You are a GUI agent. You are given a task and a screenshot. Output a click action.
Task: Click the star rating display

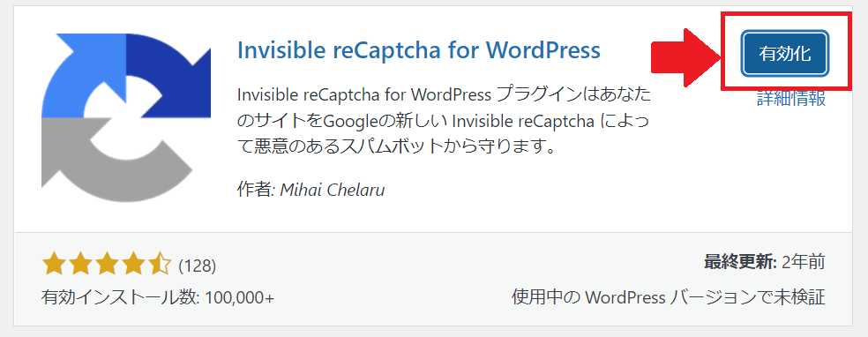pos(107,264)
